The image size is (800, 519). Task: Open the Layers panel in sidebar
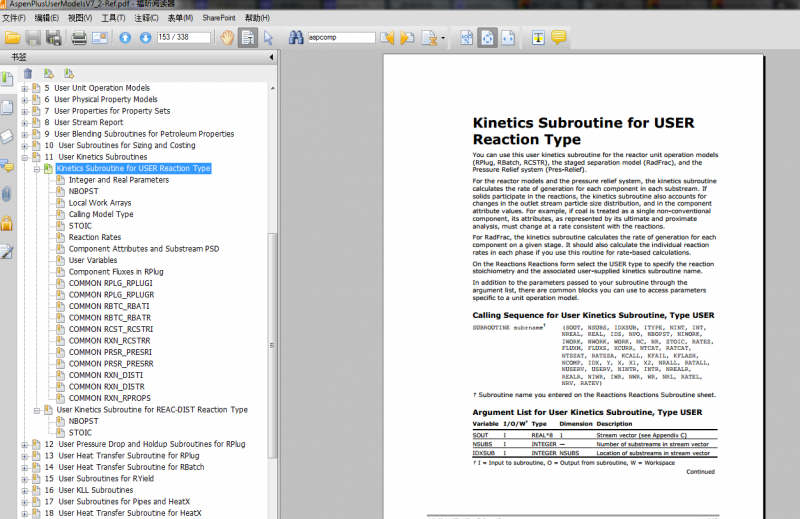tap(7, 137)
